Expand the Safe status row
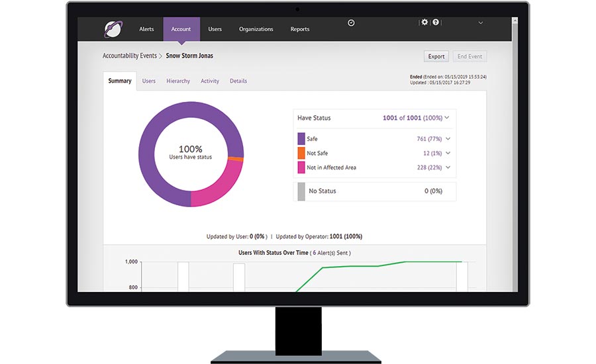This screenshot has width=596, height=364. (448, 139)
